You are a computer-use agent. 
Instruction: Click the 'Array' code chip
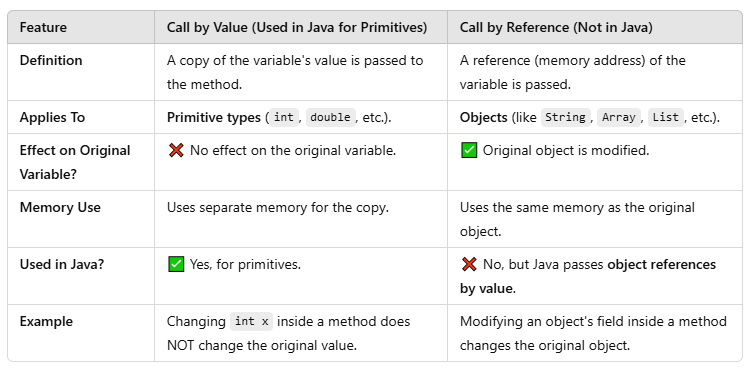(619, 117)
